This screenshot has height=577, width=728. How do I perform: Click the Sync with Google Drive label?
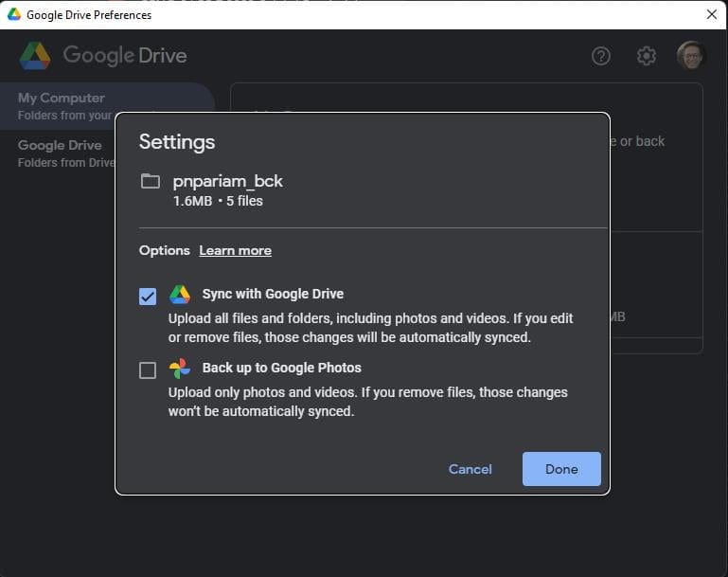click(x=273, y=294)
